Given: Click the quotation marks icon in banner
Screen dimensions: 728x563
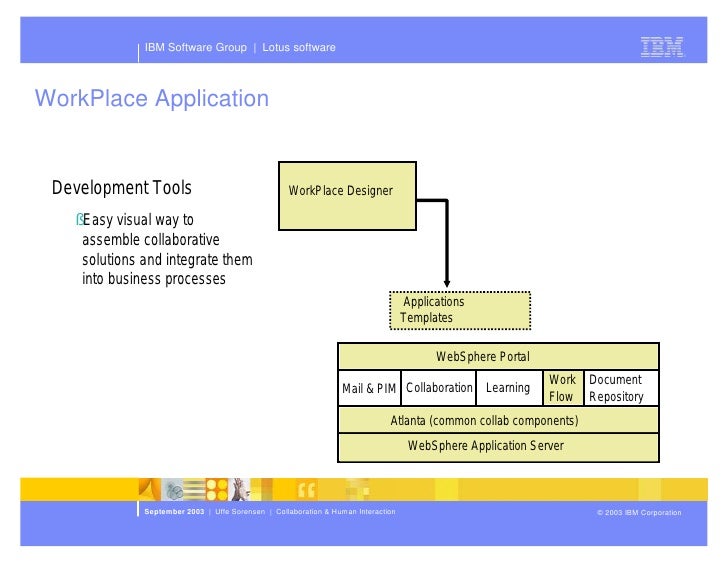Looking at the screenshot, I should [x=307, y=489].
